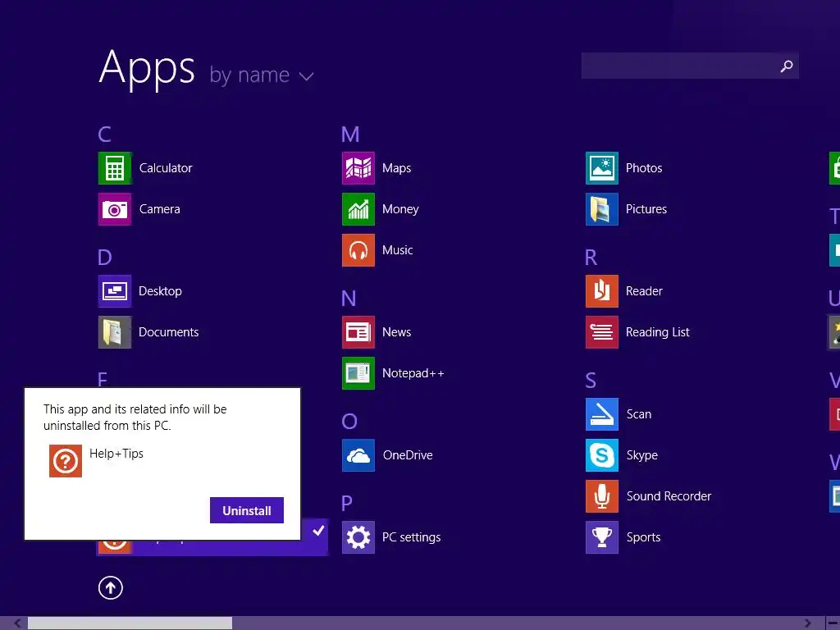Image resolution: width=840 pixels, height=630 pixels.
Task: Launch the Money app icon
Action: 358,209
